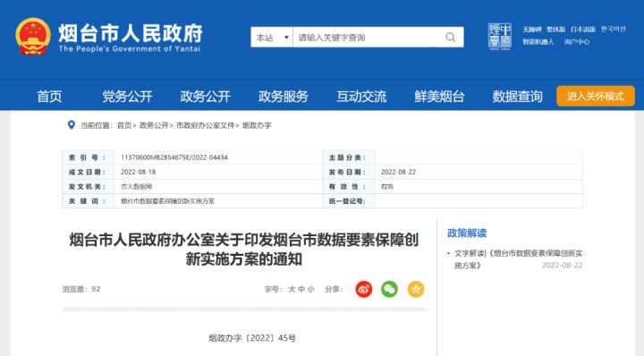Click 烟政办字 in the breadcrumb
This screenshot has width=644, height=356.
257,125
